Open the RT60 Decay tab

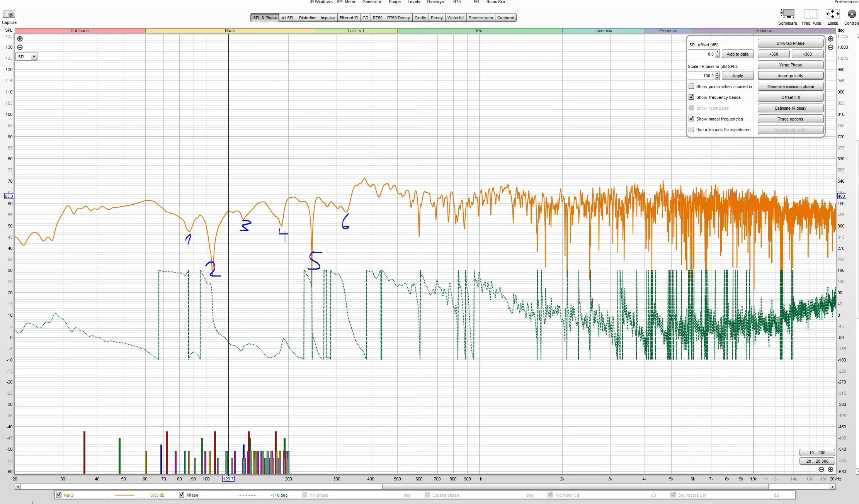click(x=398, y=18)
